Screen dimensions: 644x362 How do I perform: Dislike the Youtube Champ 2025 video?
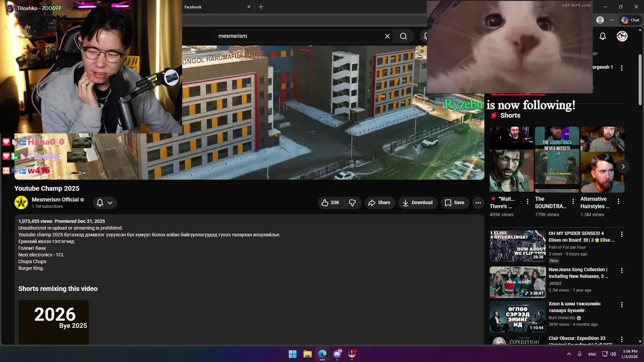(x=352, y=203)
